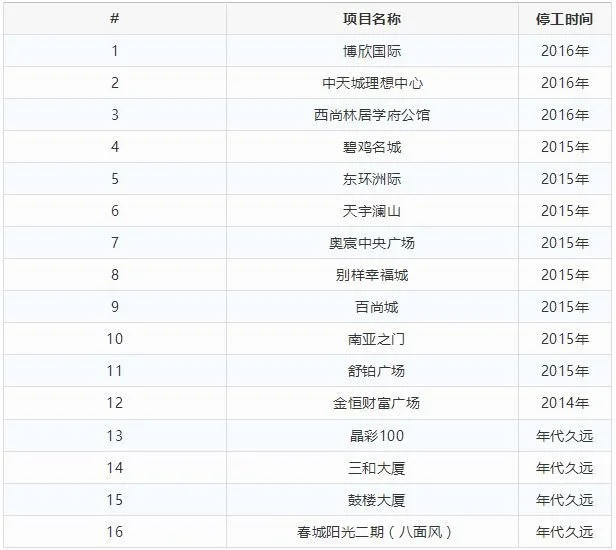The height and width of the screenshot is (550, 616).
Task: Click the '#' column header
Action: (115, 18)
